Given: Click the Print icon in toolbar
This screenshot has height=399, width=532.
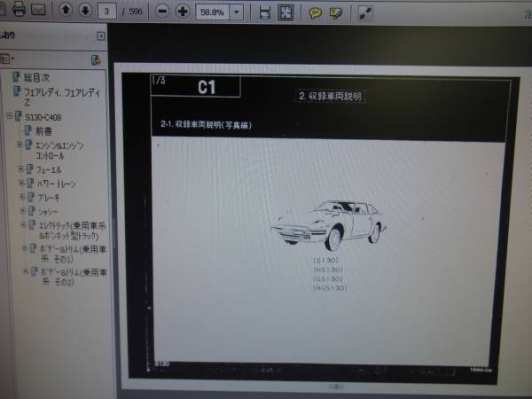Looking at the screenshot, I should [19, 9].
